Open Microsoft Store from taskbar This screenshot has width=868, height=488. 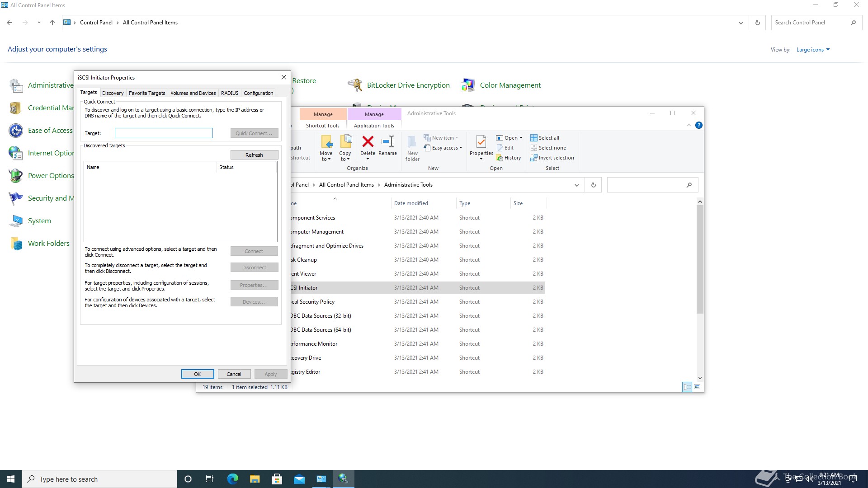[277, 479]
